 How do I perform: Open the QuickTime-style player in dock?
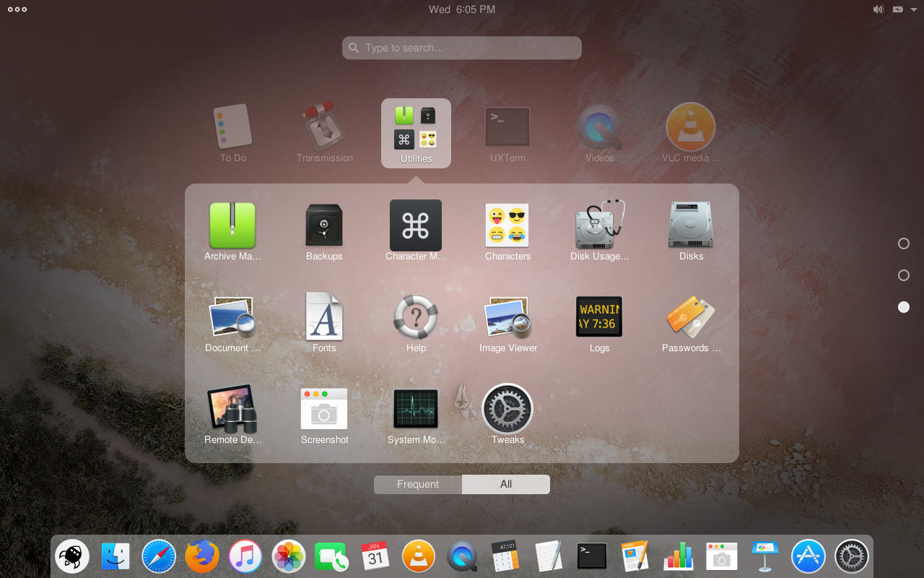(462, 557)
